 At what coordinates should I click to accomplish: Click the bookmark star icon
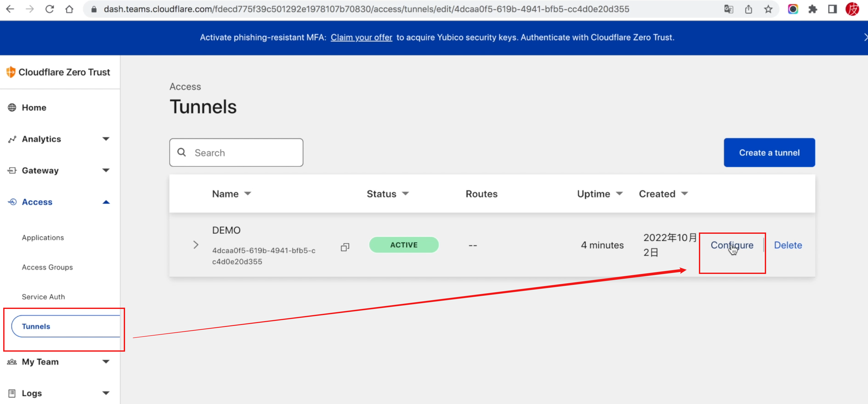coord(768,9)
